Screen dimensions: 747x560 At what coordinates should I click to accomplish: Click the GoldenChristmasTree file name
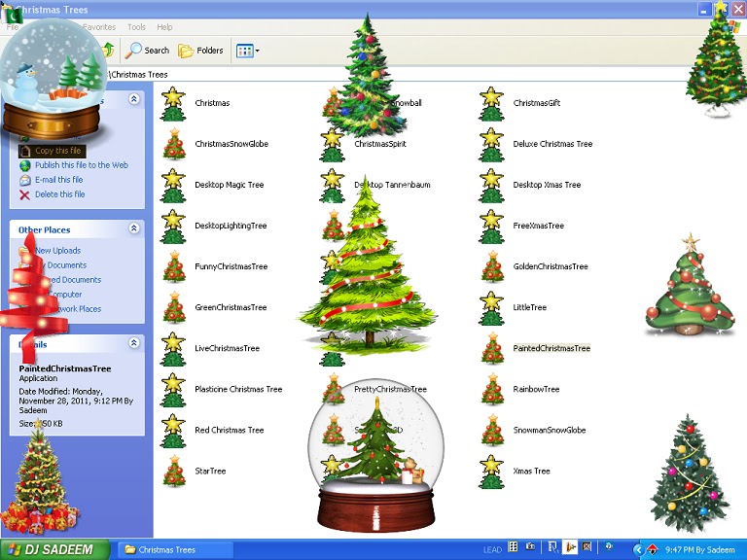coord(551,266)
